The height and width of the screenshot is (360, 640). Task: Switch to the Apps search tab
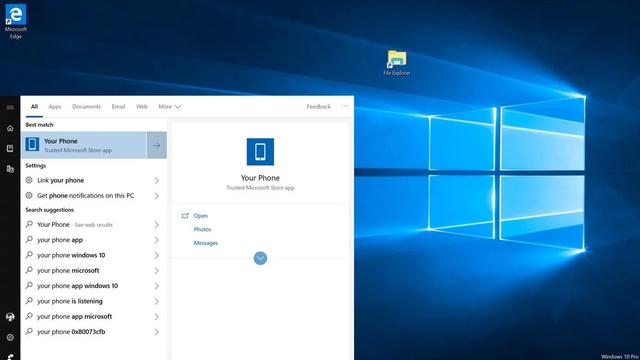click(x=55, y=107)
